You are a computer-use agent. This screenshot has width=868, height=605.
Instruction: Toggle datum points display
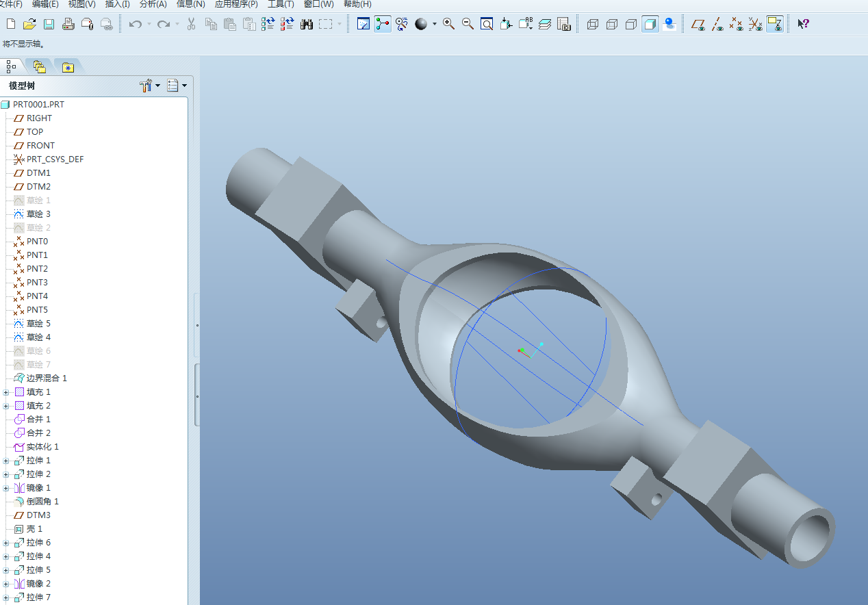coord(737,25)
